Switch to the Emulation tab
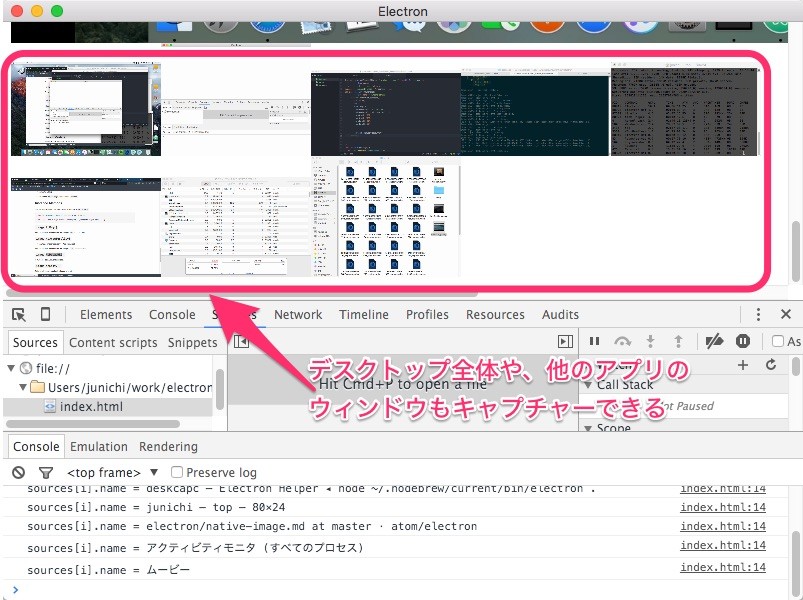The image size is (803, 600). click(x=100, y=446)
